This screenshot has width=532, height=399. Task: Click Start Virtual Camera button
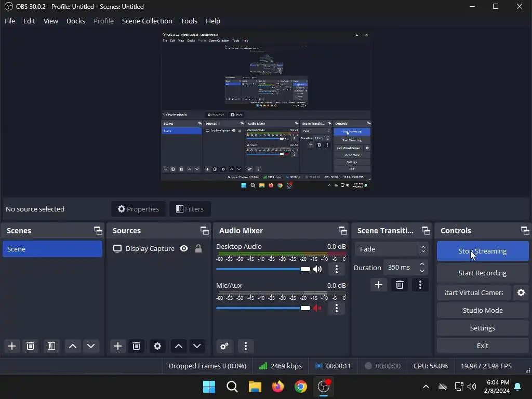474,292
